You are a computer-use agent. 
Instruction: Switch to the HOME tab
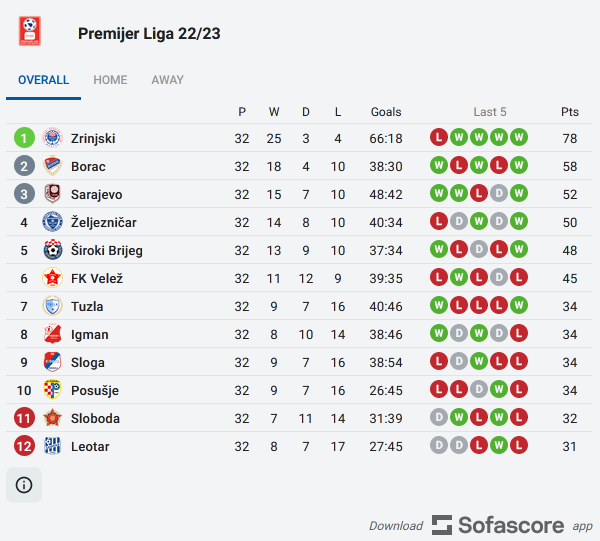(x=110, y=80)
